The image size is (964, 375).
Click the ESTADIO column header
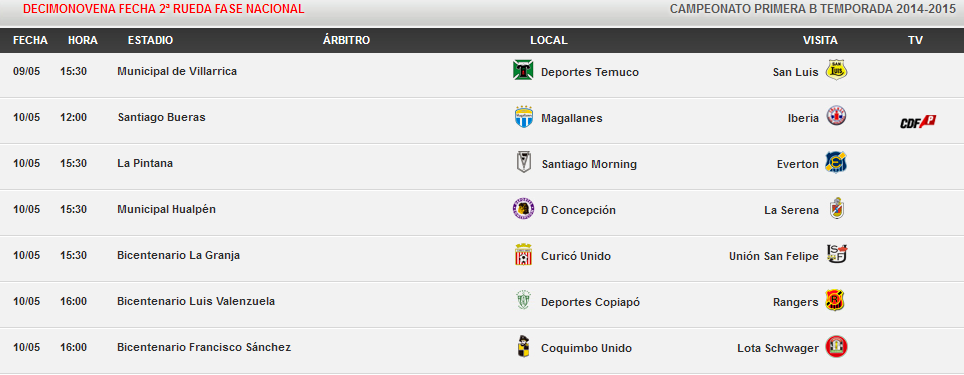pyautogui.click(x=151, y=40)
